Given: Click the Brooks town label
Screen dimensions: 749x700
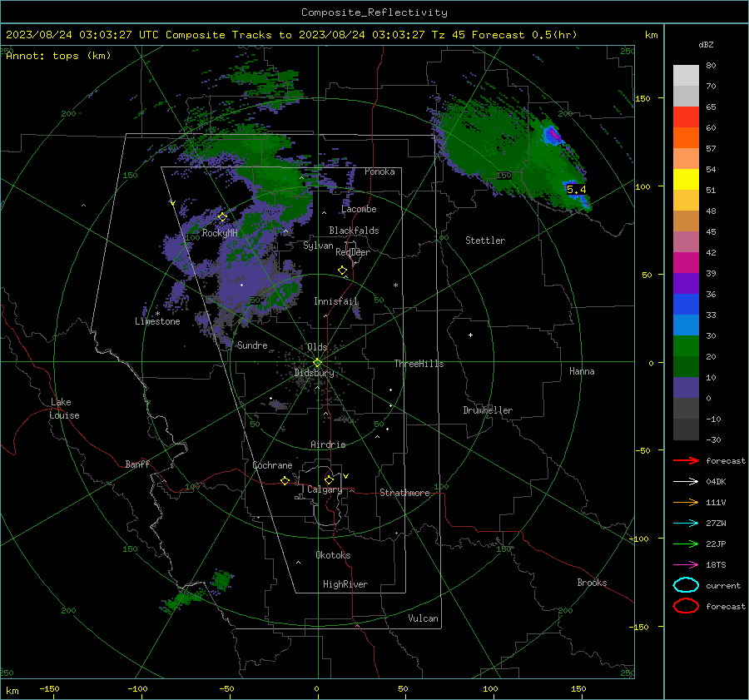Looking at the screenshot, I should 592,583.
